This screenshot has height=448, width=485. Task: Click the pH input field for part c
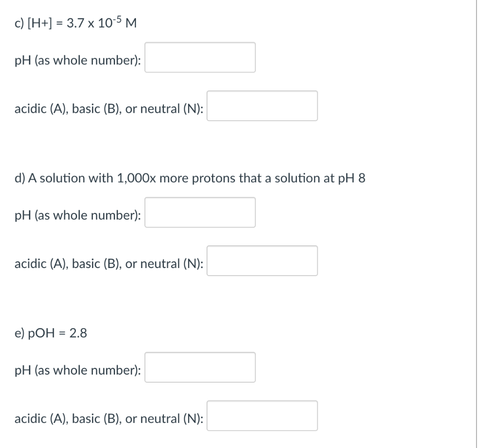coord(199,58)
